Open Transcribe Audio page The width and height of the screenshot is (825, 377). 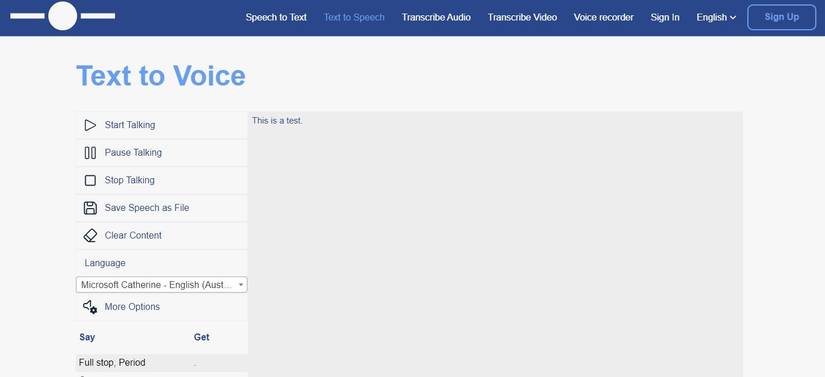[x=436, y=17]
